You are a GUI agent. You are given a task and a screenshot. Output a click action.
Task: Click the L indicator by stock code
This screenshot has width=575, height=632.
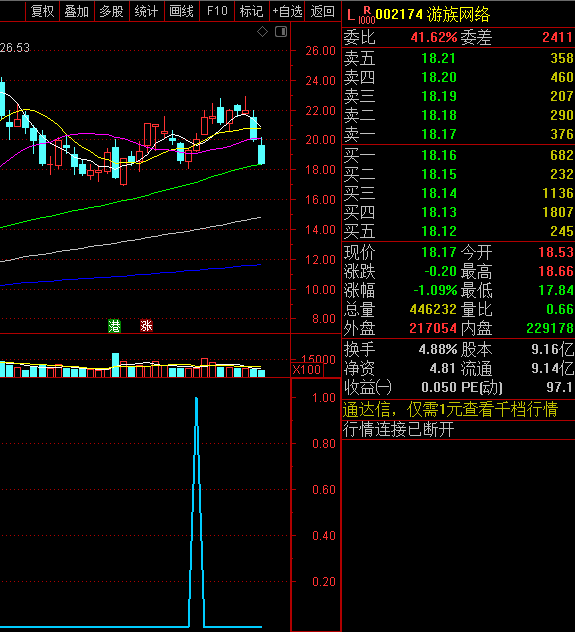351,16
